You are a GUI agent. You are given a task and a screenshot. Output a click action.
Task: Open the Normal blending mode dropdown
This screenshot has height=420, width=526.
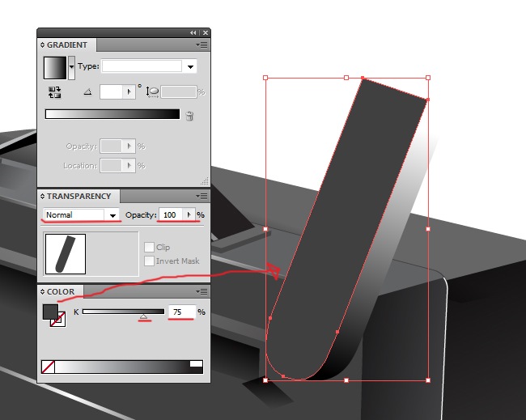[x=112, y=215]
